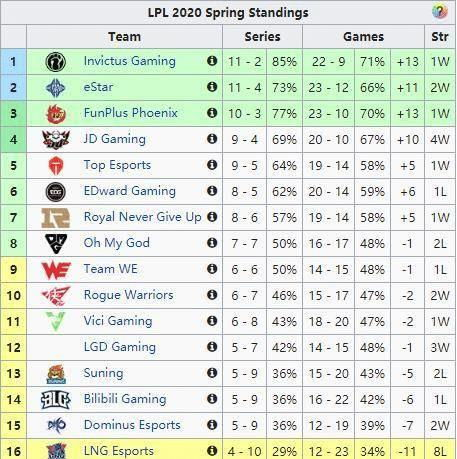The height and width of the screenshot is (459, 457).
Task: Open info icon for Oh My God
Action: coord(212,243)
